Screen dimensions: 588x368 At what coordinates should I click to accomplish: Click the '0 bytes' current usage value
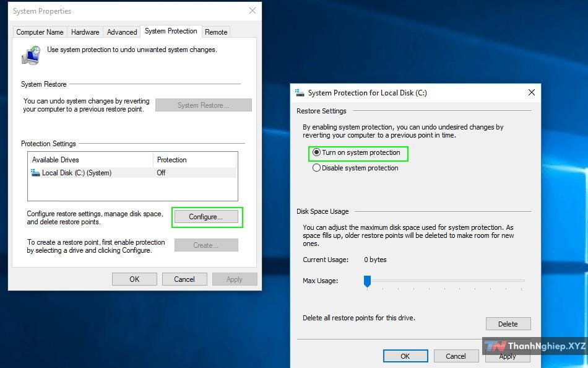click(x=375, y=260)
